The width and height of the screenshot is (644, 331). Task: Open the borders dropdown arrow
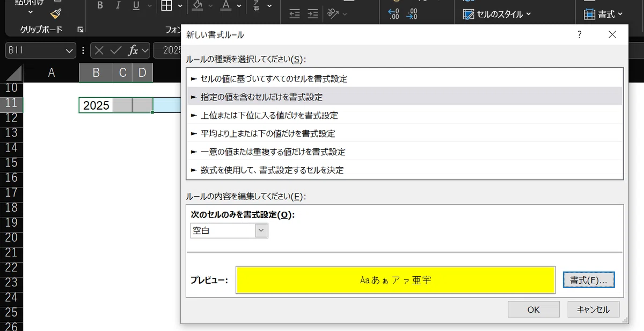[180, 6]
